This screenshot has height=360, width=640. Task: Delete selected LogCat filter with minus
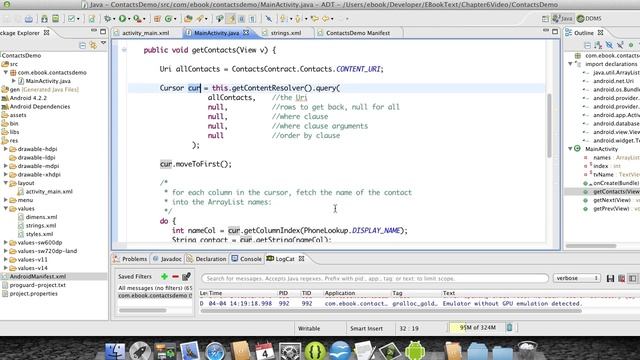175,276
